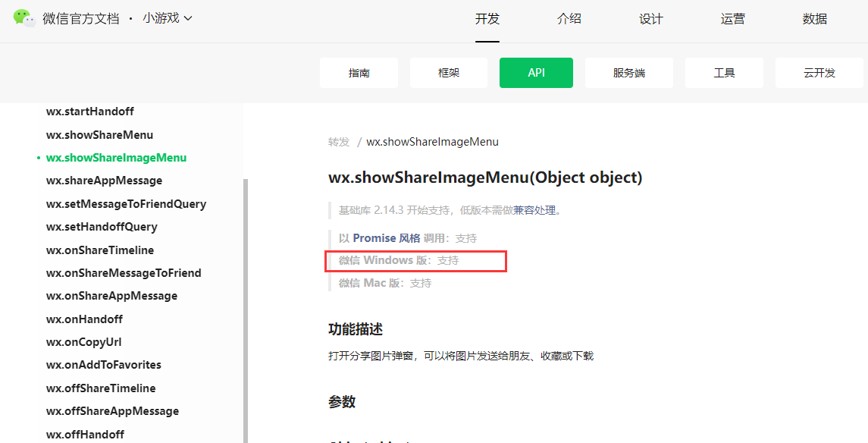Viewport: 868px width, 443px height.
Task: Click the 打开分享图片弹窗 description text
Action: click(x=461, y=356)
